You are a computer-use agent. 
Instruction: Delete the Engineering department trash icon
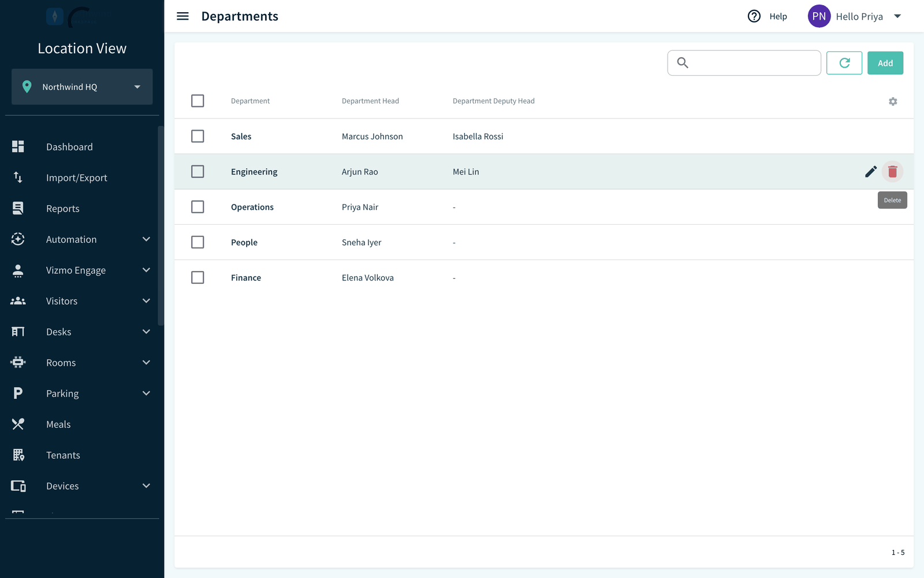click(893, 172)
